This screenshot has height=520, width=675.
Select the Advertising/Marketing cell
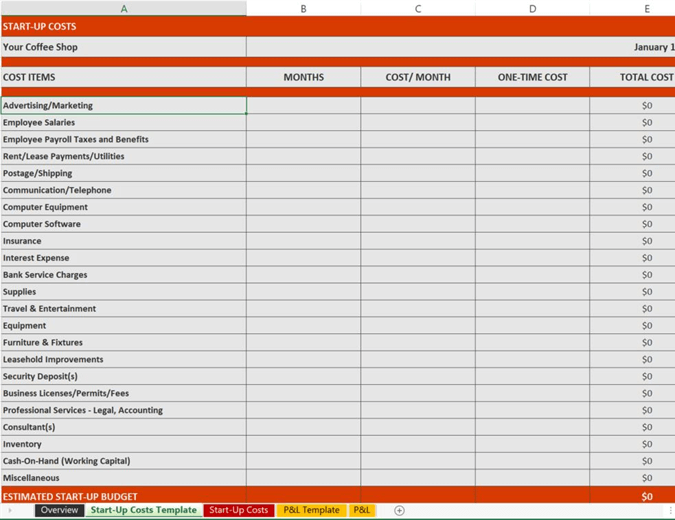pos(123,105)
